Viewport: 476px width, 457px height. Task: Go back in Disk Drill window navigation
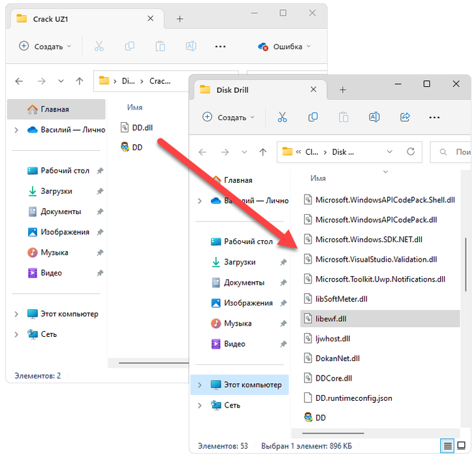[202, 152]
